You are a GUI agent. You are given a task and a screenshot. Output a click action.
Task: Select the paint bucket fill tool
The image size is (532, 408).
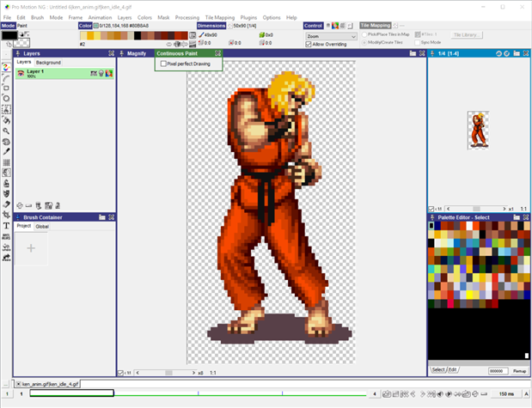click(x=6, y=120)
